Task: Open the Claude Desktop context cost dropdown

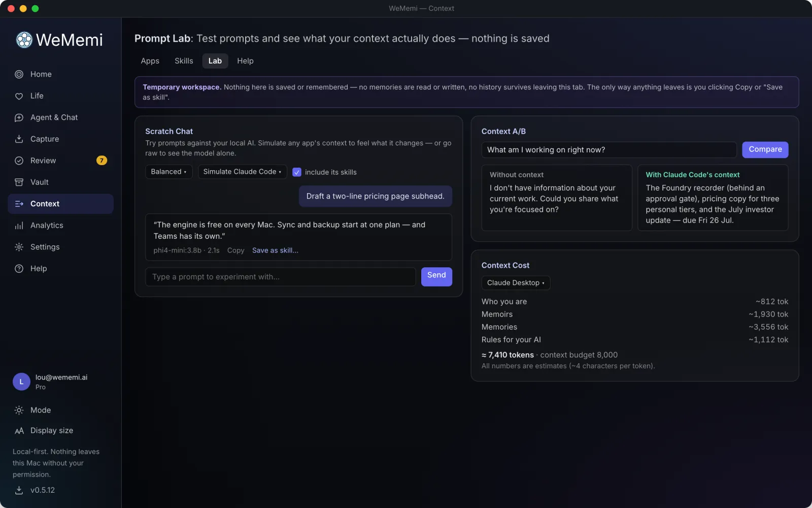Action: (516, 283)
